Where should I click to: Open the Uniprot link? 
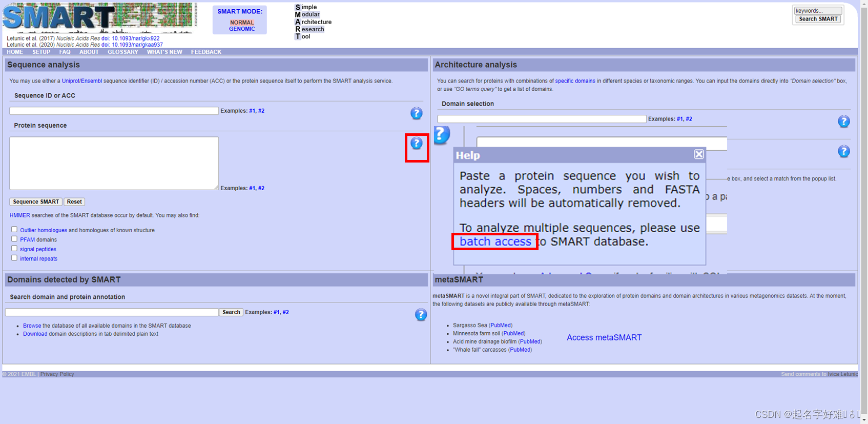coord(71,81)
